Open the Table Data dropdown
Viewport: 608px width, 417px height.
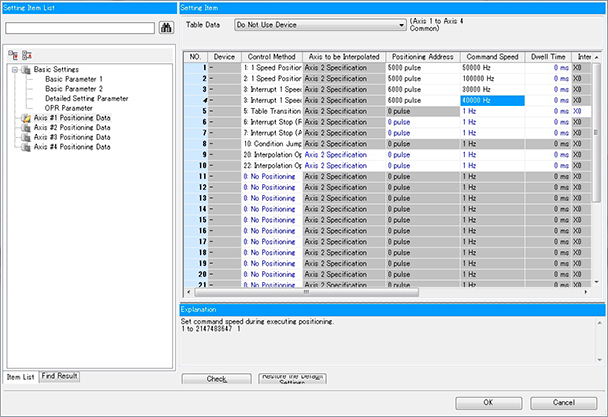point(401,21)
